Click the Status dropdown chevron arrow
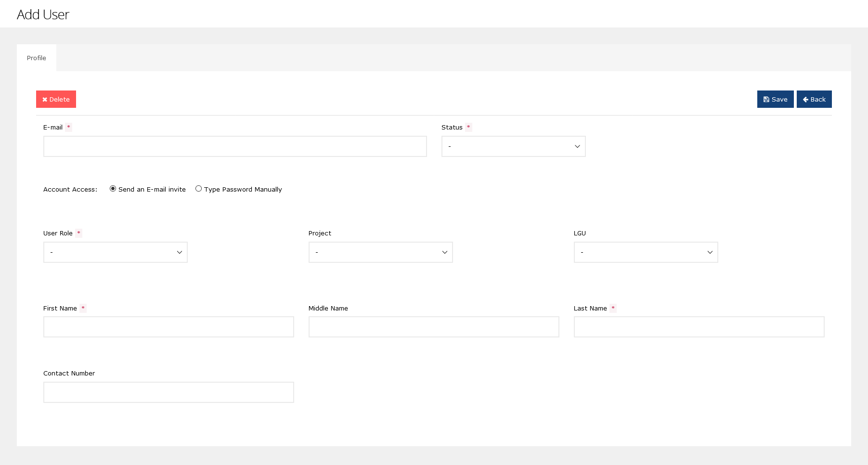The width and height of the screenshot is (868, 465). tap(577, 146)
